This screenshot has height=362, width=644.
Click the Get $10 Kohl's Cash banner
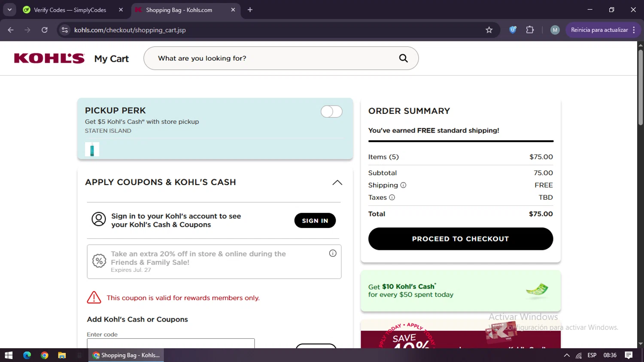click(461, 291)
